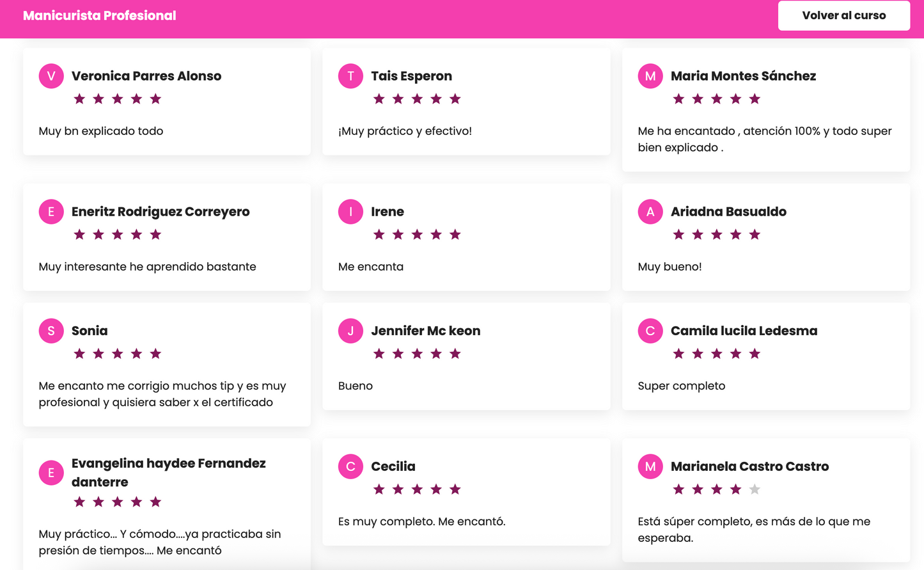Open the Manicurista Profesional header title

click(99, 15)
